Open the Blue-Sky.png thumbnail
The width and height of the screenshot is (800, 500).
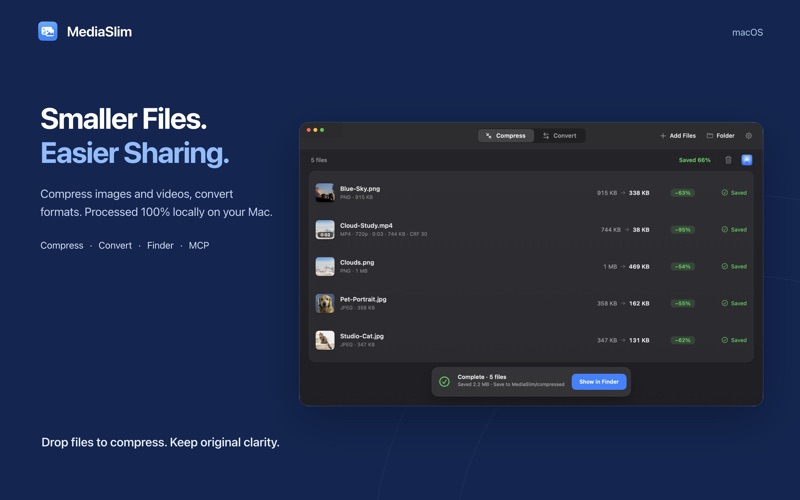pos(324,193)
